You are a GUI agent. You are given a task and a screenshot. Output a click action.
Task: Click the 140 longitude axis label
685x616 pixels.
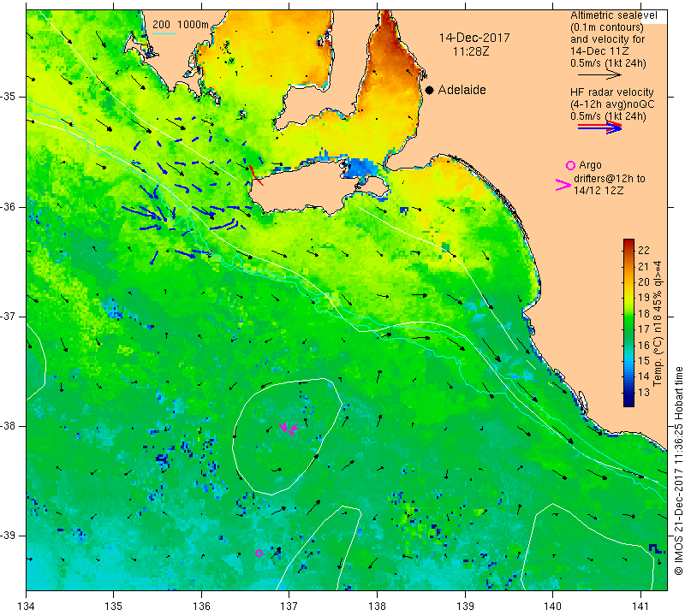(x=552, y=606)
